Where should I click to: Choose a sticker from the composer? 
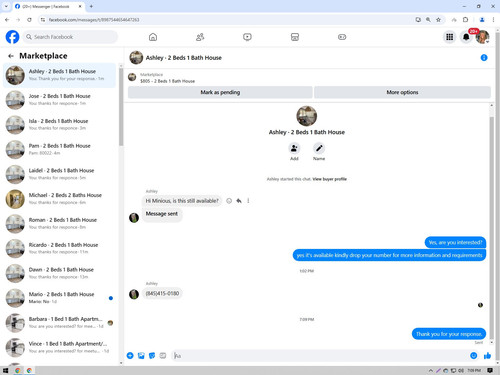[x=152, y=356]
